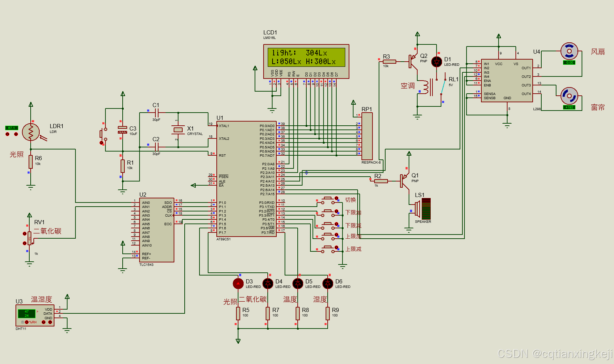Select the R9 100 ohm resistor

tap(328, 313)
